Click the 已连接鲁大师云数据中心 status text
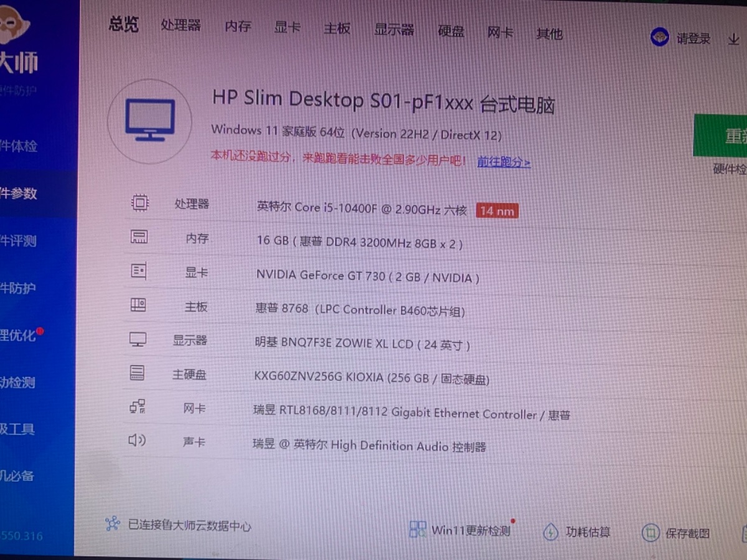Screen dimensions: 747x560 coord(189,526)
